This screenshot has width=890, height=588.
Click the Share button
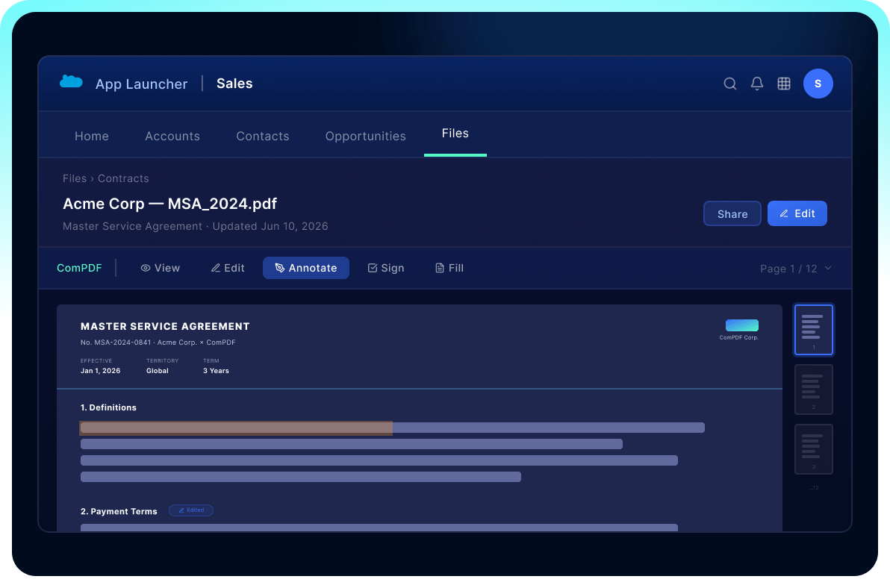[732, 213]
